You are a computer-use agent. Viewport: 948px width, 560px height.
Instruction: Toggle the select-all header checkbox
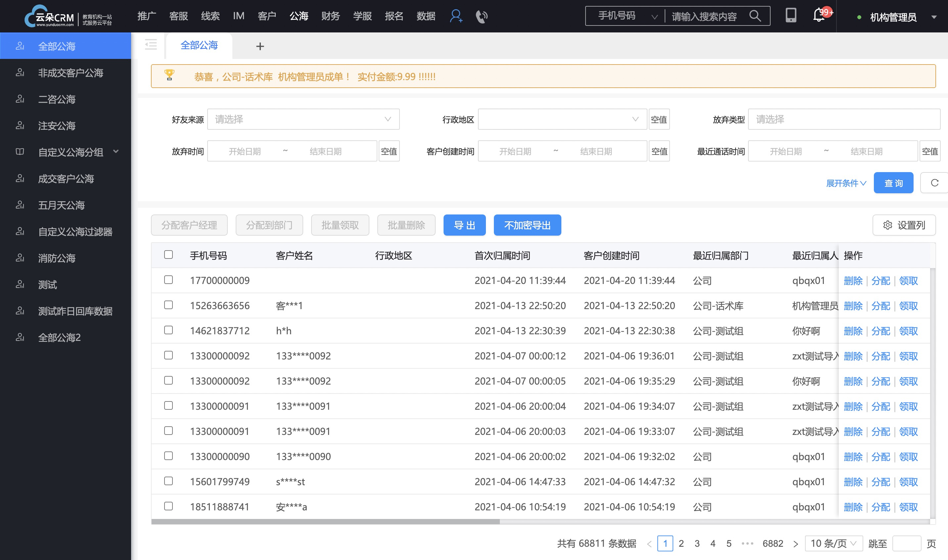(x=169, y=255)
